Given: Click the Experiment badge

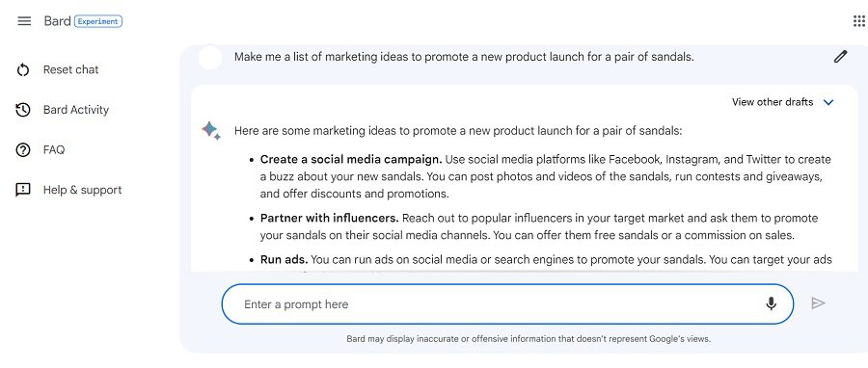Looking at the screenshot, I should [98, 21].
